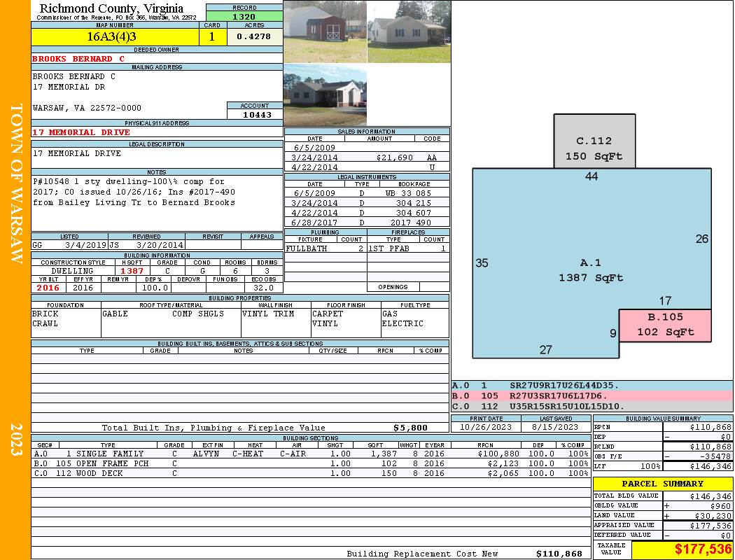Select deeded owner BROOKS BERNARD C
Image resolution: width=735 pixels, height=560 pixels.
(x=78, y=59)
